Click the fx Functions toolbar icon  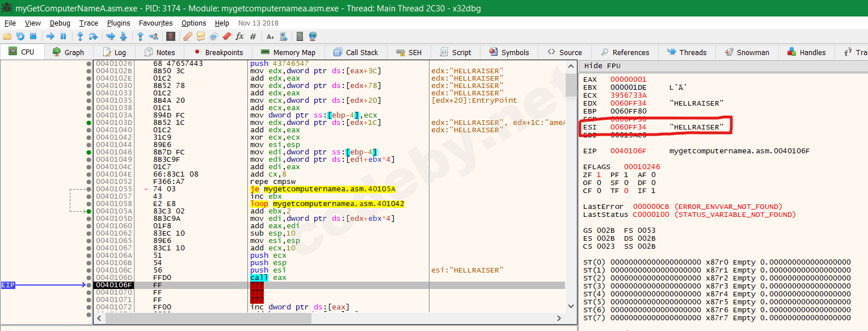pyautogui.click(x=239, y=36)
